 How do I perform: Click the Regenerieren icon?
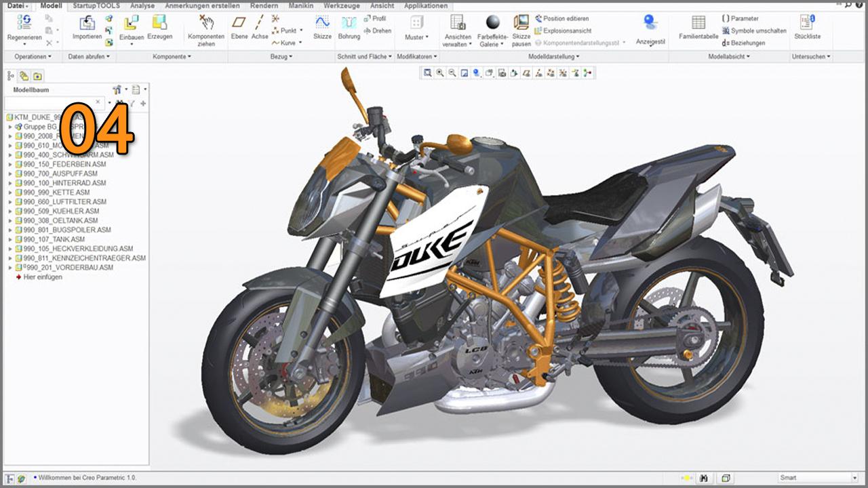point(24,23)
